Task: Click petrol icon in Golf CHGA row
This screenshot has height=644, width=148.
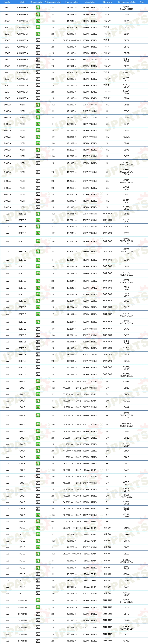Action: [38, 381]
